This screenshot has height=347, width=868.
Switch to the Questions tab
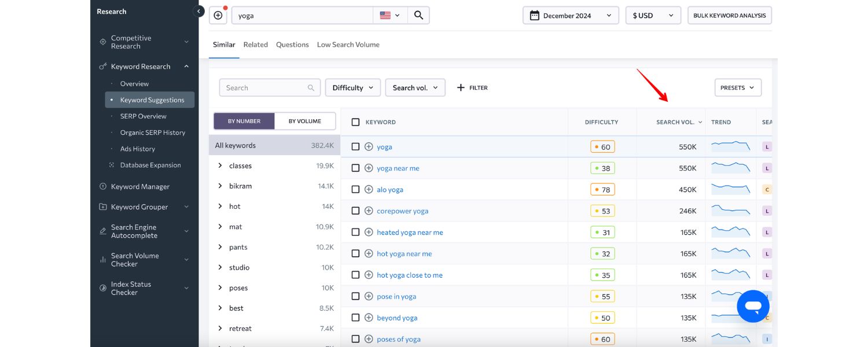pyautogui.click(x=292, y=45)
